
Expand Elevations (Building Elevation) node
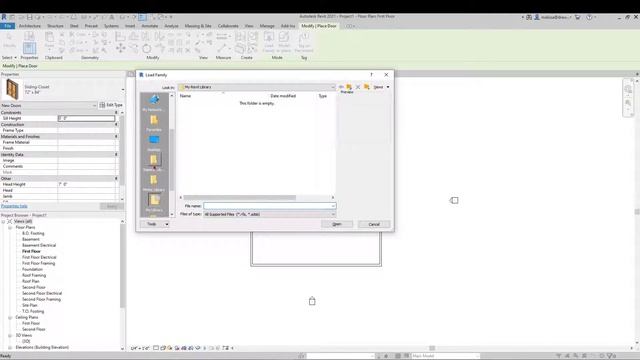tap(10, 348)
